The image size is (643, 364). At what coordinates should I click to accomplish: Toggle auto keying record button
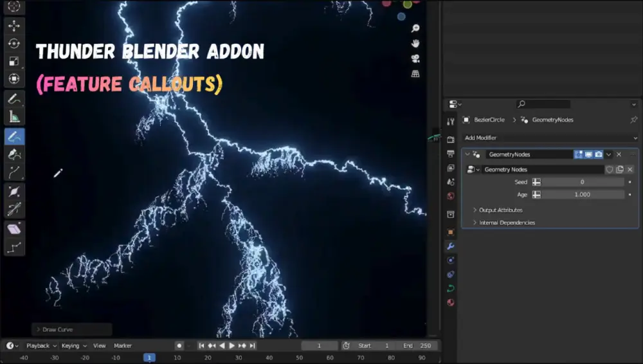pos(179,345)
